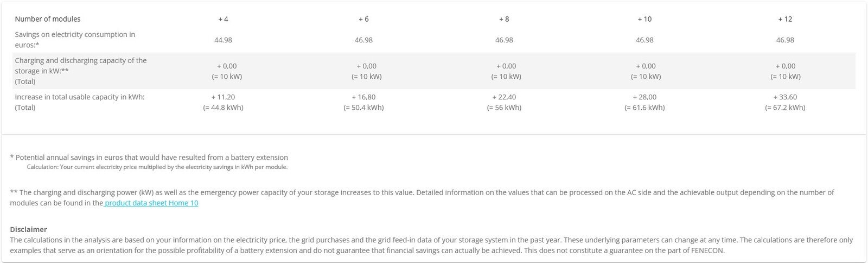Click the "+ 4" modules column header
This screenshot has width=868, height=263.
click(223, 19)
